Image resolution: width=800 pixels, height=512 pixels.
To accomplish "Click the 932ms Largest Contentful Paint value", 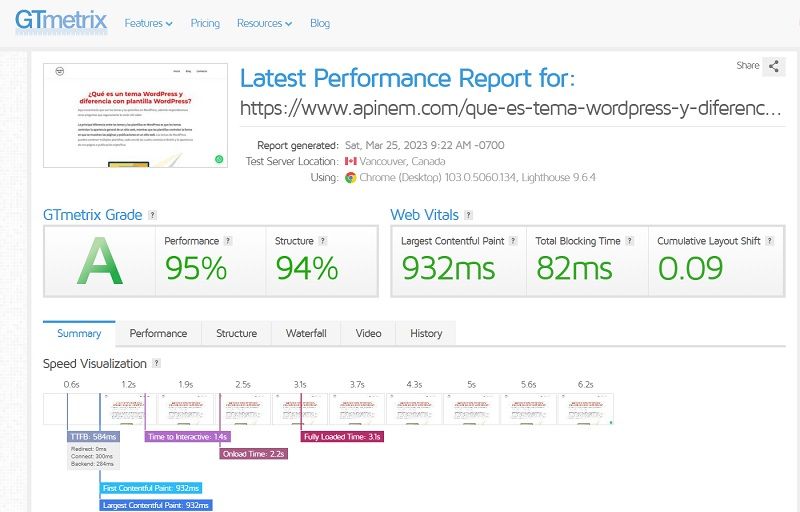I will [448, 268].
